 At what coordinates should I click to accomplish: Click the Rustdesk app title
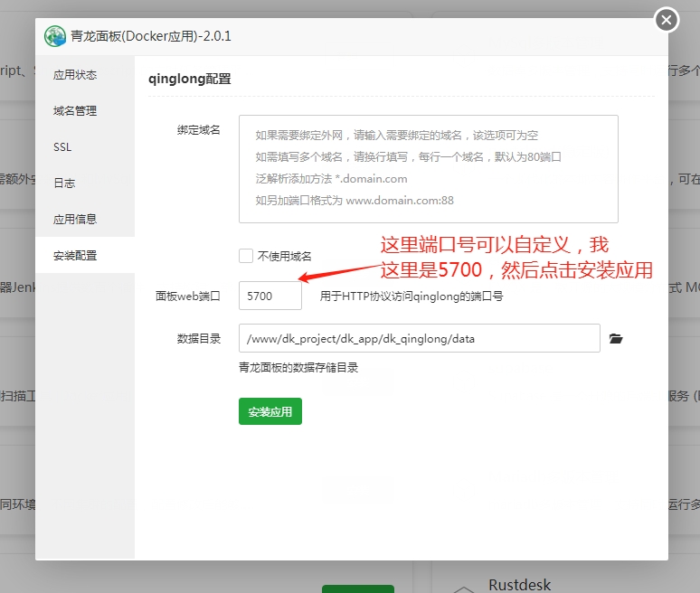point(519,585)
